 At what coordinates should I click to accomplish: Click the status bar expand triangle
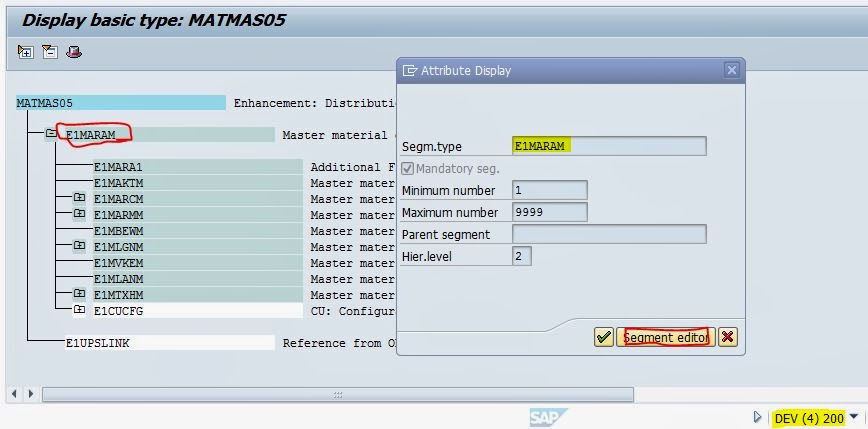pos(758,417)
